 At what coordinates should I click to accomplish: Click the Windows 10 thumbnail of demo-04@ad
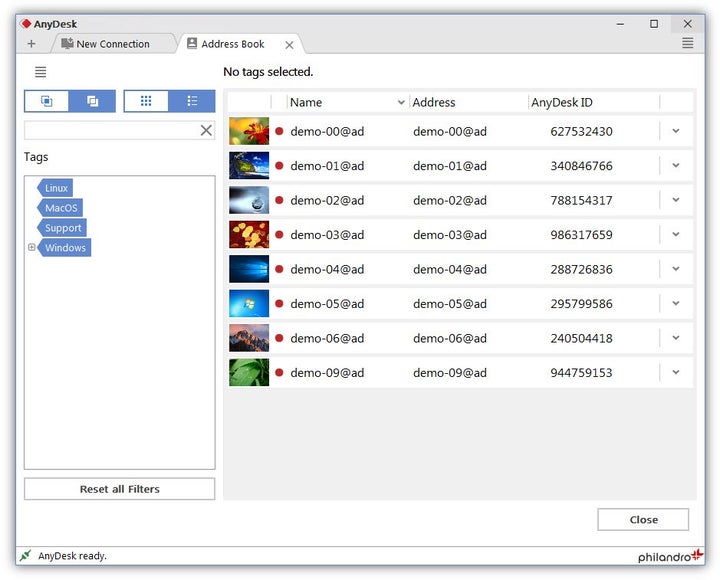coord(249,269)
